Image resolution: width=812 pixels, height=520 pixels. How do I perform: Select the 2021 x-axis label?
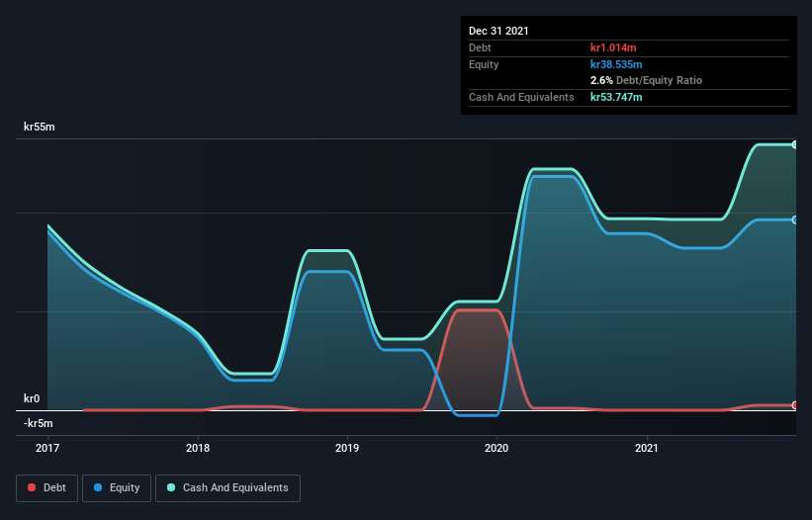(646, 448)
